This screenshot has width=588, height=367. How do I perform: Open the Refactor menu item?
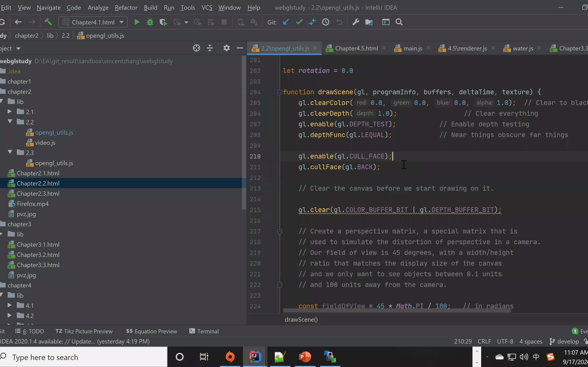pyautogui.click(x=126, y=7)
